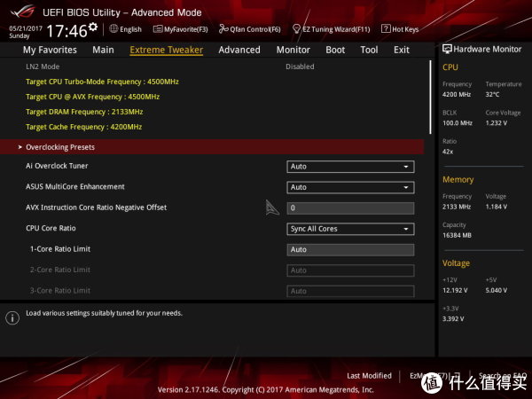
Task: Open the My Favorites tab
Action: [50, 50]
